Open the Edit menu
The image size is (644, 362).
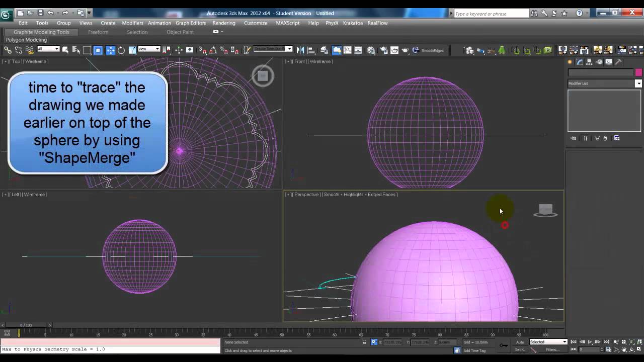23,23
